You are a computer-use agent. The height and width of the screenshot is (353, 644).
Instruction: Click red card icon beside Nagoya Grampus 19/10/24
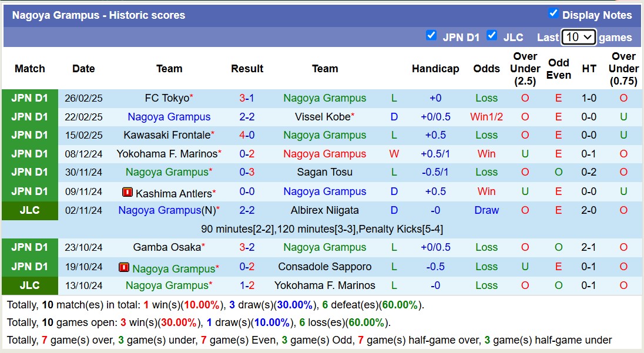pyautogui.click(x=124, y=267)
